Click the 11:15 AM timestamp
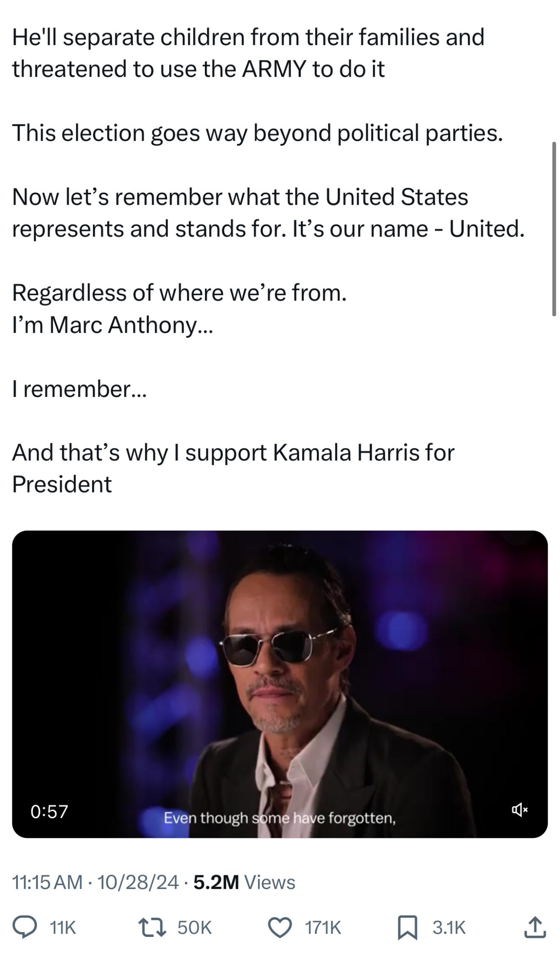Screen dimensions: 560x956 pos(48,882)
